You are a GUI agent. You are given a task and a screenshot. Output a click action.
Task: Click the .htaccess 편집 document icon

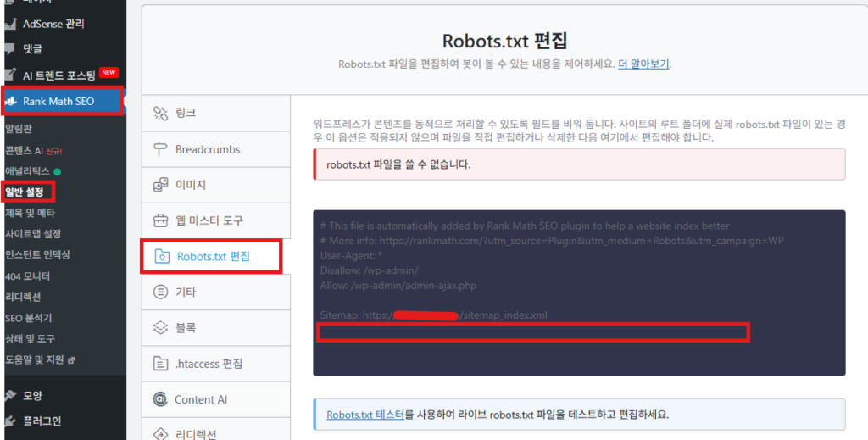(x=160, y=364)
